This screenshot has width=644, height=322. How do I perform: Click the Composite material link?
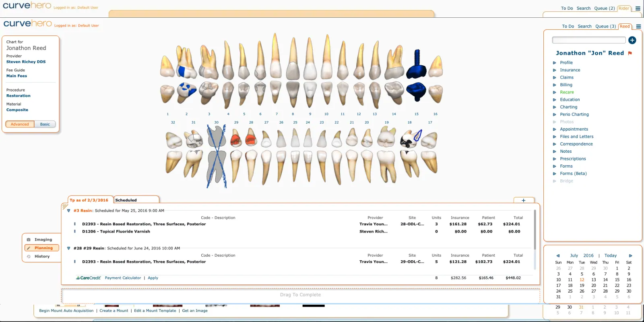point(17,110)
